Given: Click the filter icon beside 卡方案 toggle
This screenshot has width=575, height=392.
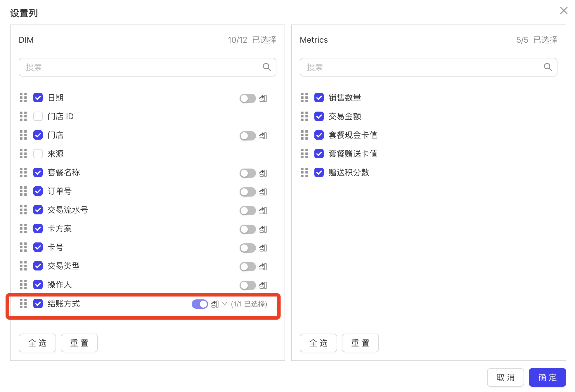Looking at the screenshot, I should tap(263, 229).
